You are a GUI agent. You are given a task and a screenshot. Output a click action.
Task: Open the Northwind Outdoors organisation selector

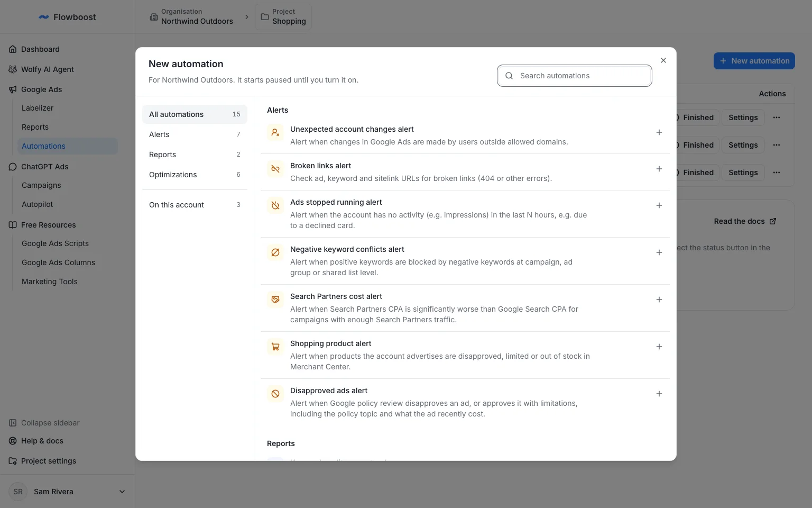(x=191, y=17)
